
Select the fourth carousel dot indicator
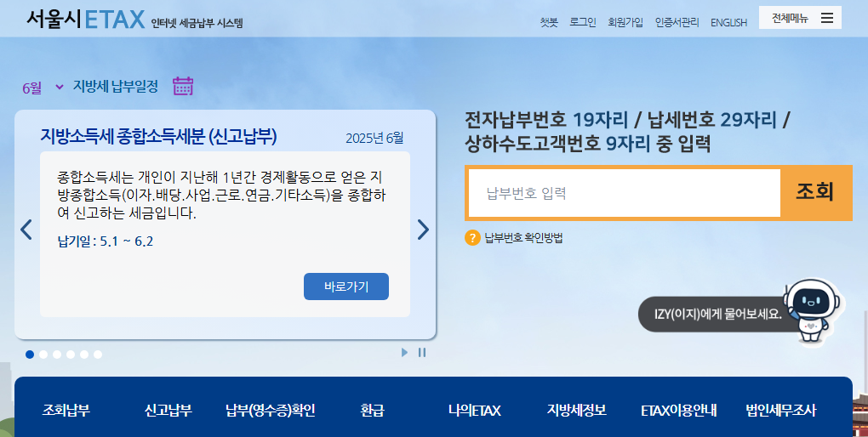pyautogui.click(x=71, y=355)
